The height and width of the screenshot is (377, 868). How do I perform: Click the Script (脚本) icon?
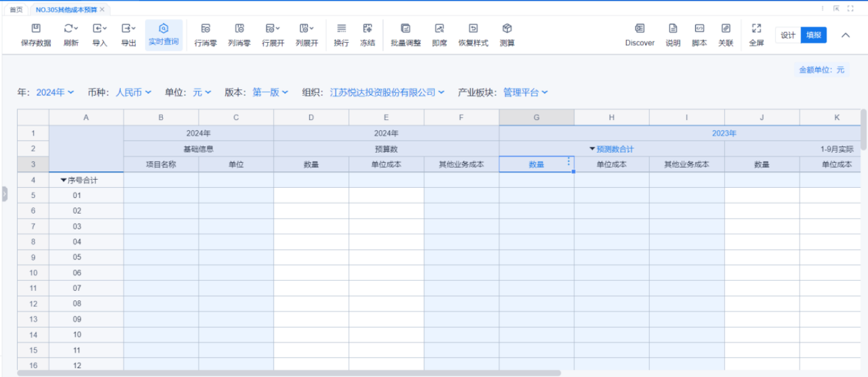pos(699,29)
